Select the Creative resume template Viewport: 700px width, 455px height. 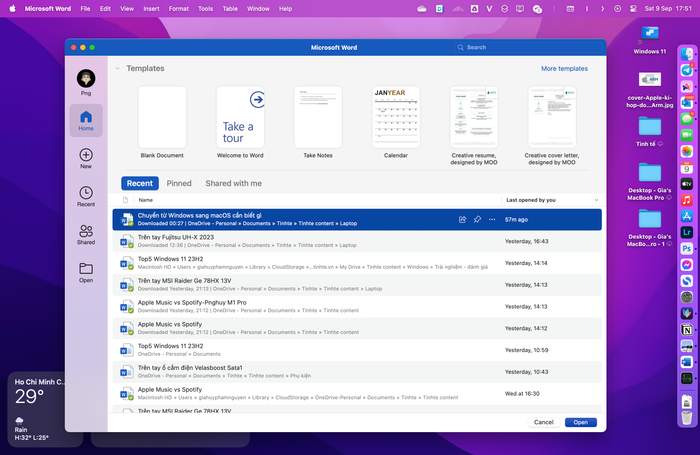474,117
